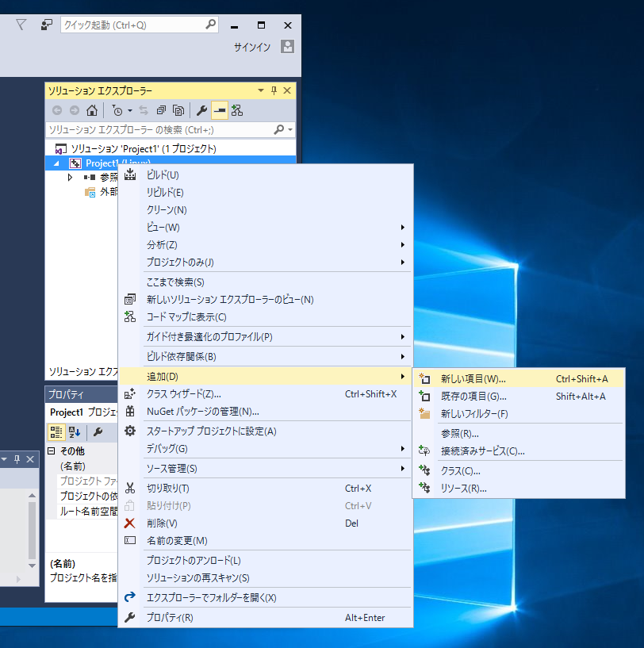This screenshot has width=644, height=648.
Task: Expand the ソース管理(S) submenu
Action: tap(266, 469)
